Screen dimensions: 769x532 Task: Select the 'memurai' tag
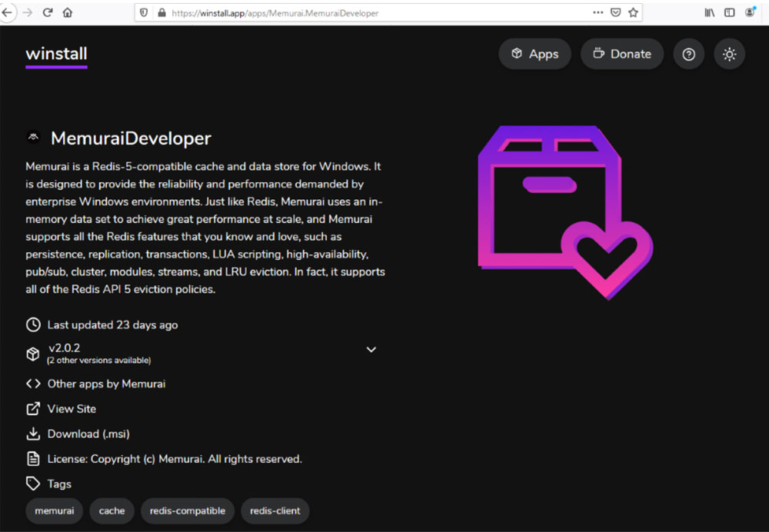55,510
